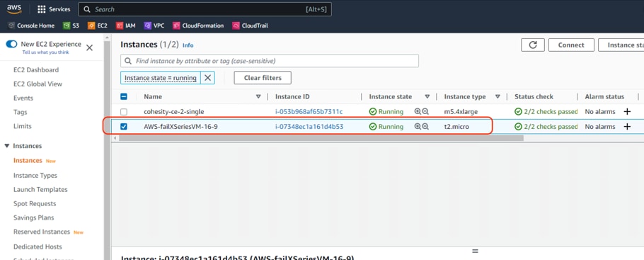Sort by the Instance type column arrow
644x260 pixels.
[498, 96]
